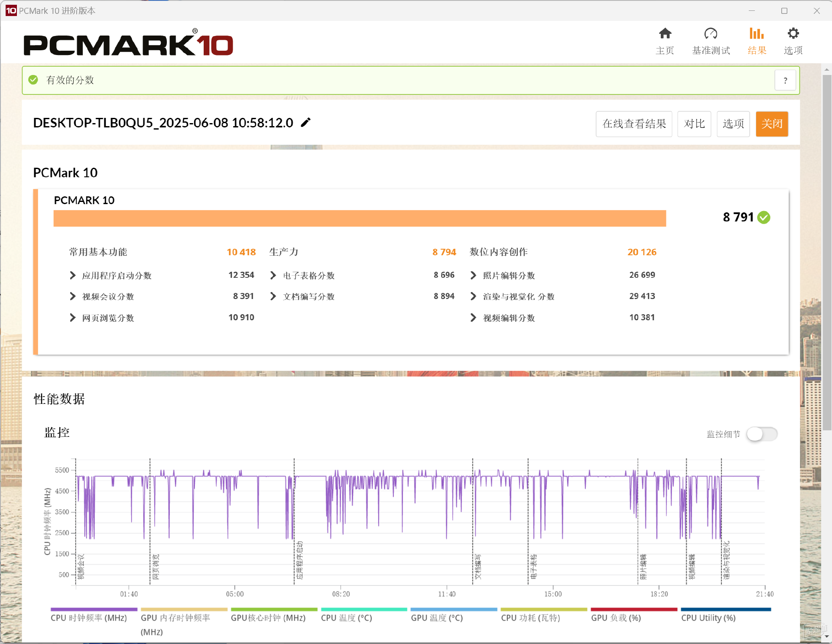Click the 网页浏览 marker in chart
The width and height of the screenshot is (832, 644).
(156, 566)
